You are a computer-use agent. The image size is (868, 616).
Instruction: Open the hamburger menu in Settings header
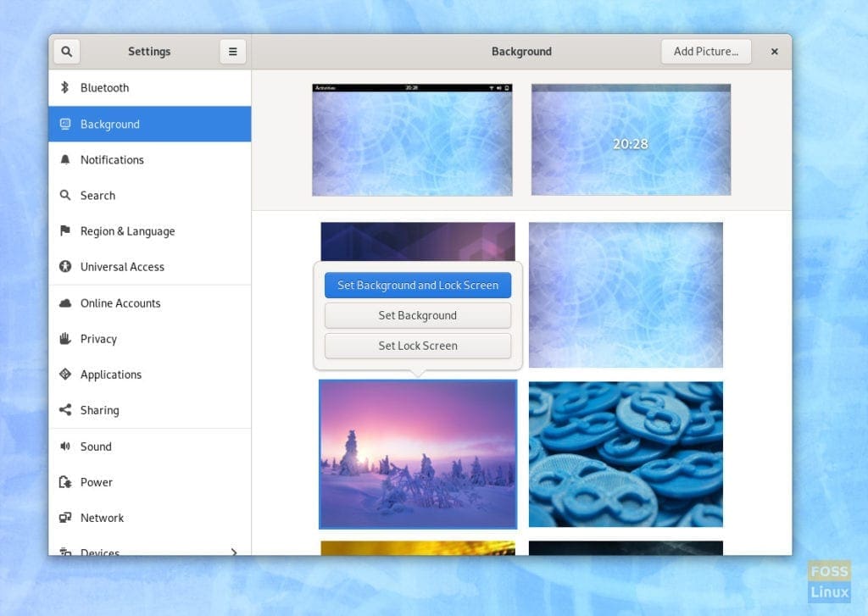click(233, 52)
